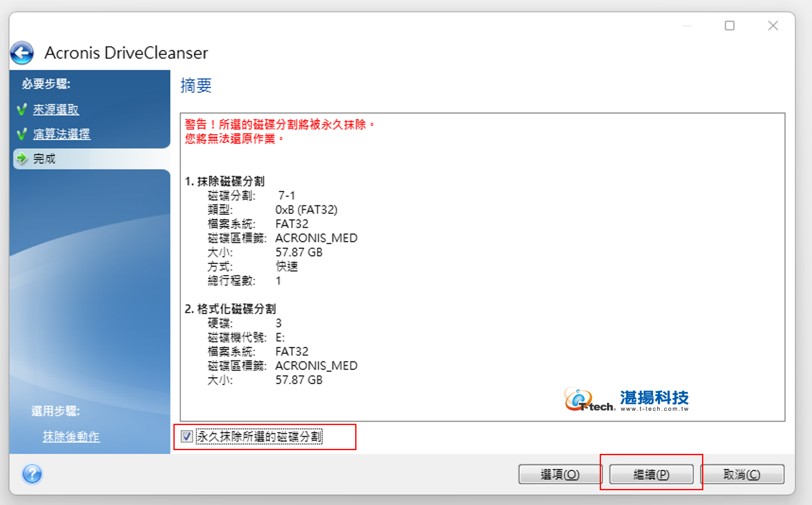
Task: Click the 您將無法還原作業 warning line
Action: tap(234, 138)
